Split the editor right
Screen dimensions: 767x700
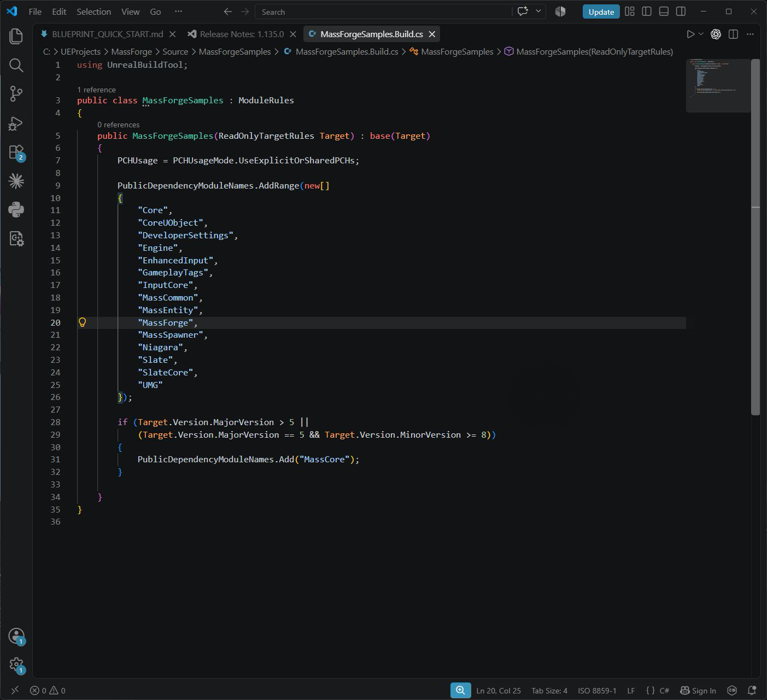(733, 34)
